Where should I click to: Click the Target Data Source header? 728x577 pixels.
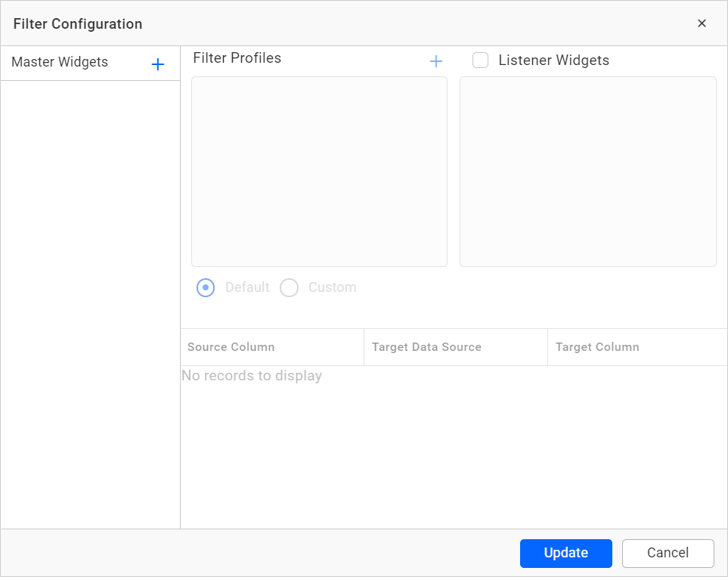tap(426, 346)
